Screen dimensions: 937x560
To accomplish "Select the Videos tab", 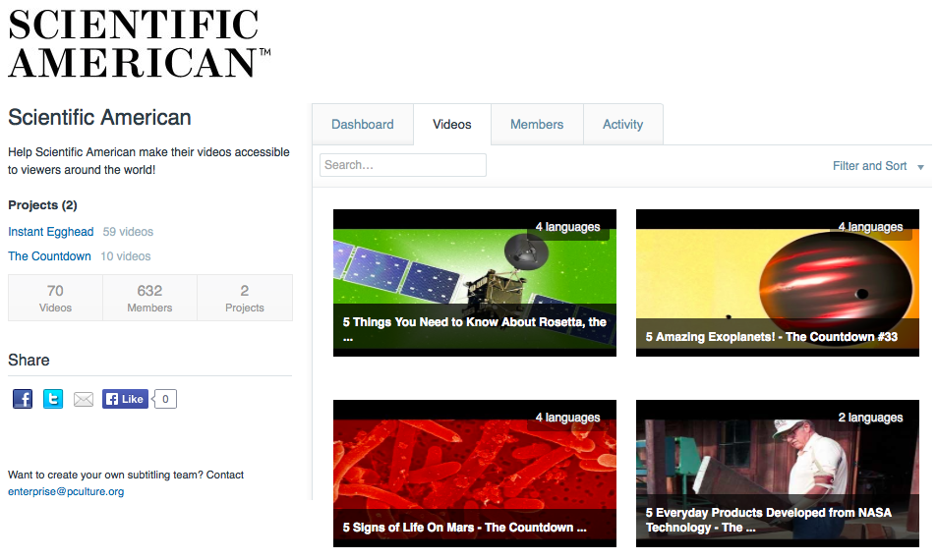I will point(452,125).
